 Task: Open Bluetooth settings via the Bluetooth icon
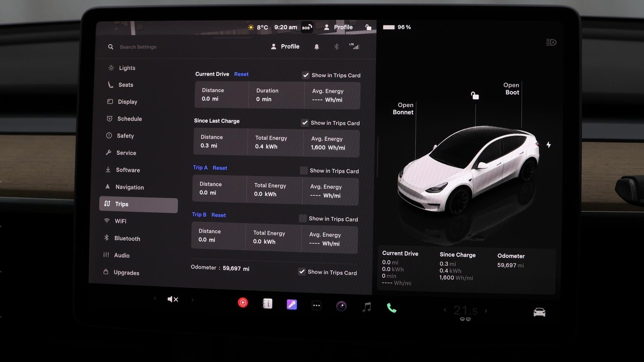point(337,46)
